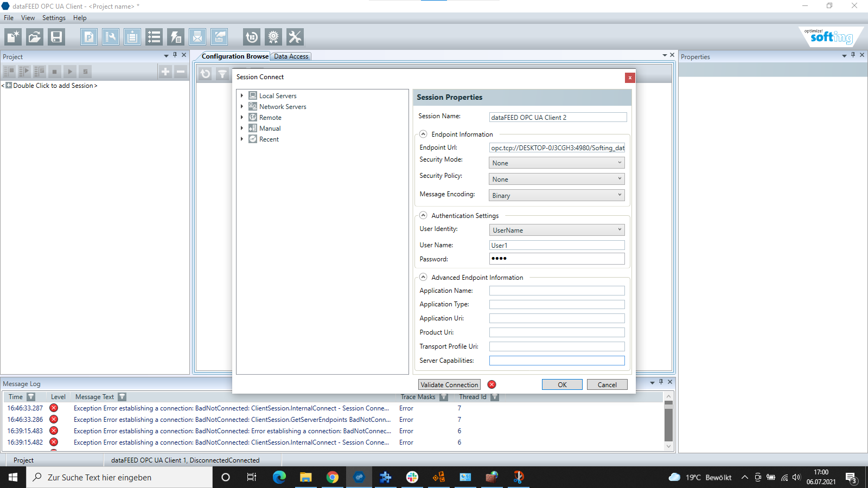868x488 pixels.
Task: Open the View menu
Action: 28,18
